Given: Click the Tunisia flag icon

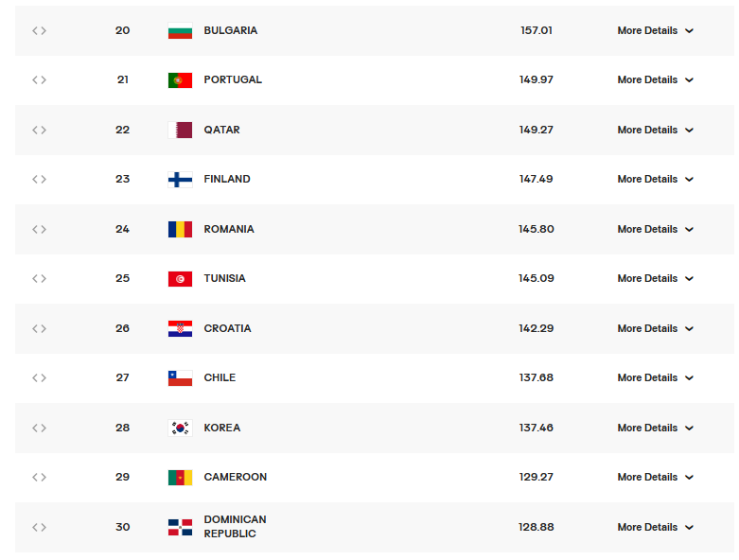Looking at the screenshot, I should pyautogui.click(x=180, y=279).
